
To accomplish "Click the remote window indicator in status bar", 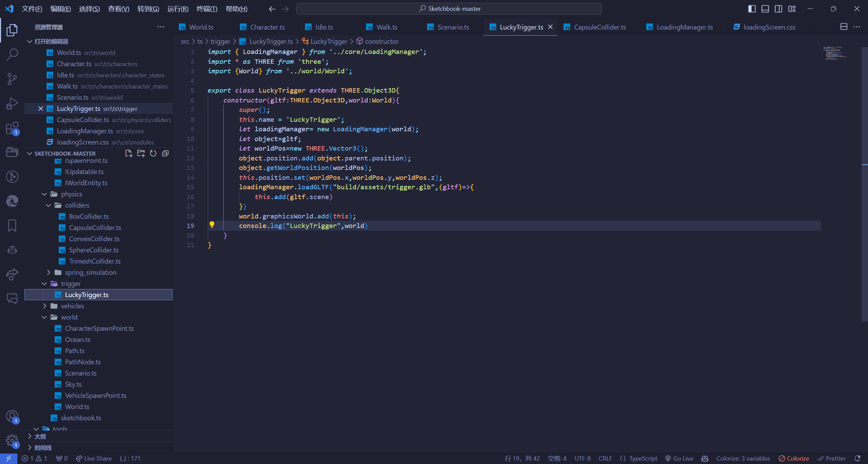I will (x=8, y=458).
